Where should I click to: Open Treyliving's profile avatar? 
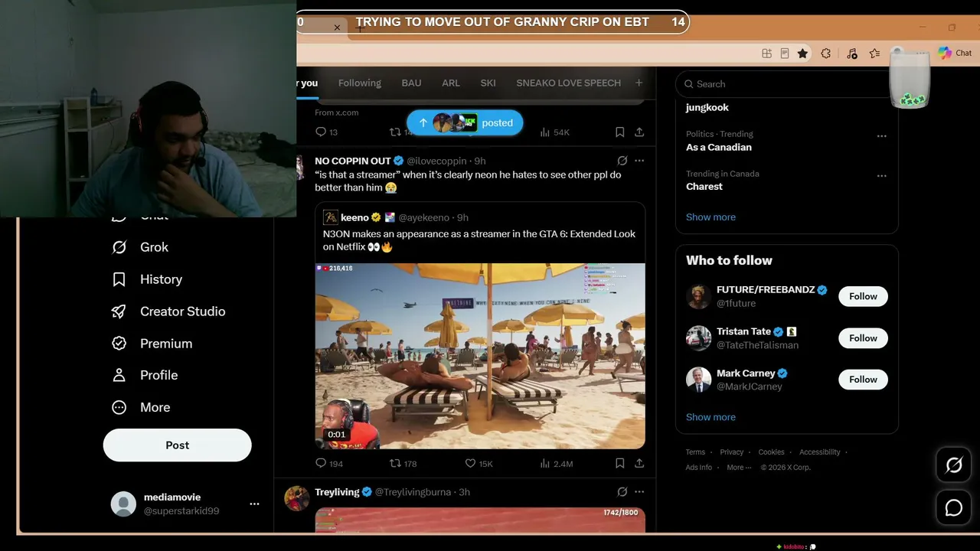pyautogui.click(x=297, y=498)
